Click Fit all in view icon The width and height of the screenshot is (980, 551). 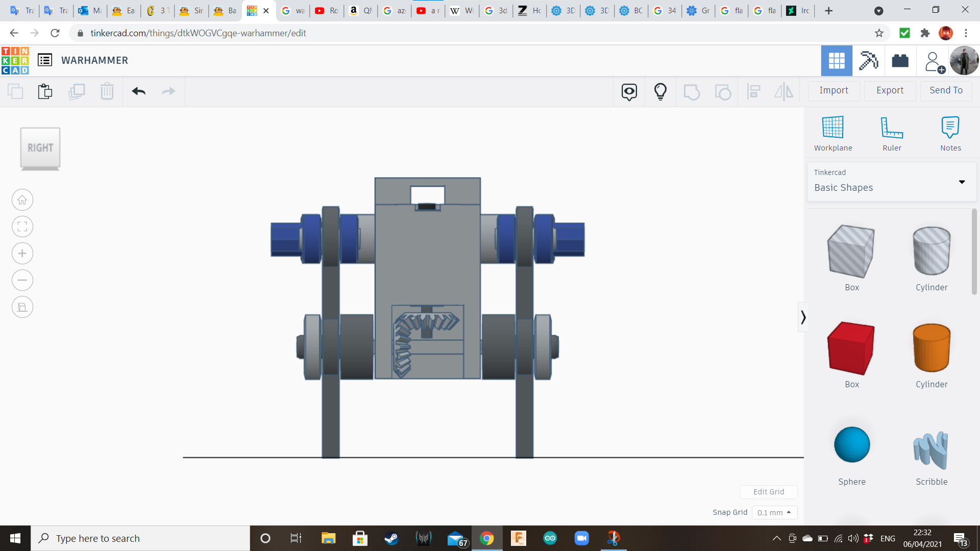pyautogui.click(x=22, y=227)
